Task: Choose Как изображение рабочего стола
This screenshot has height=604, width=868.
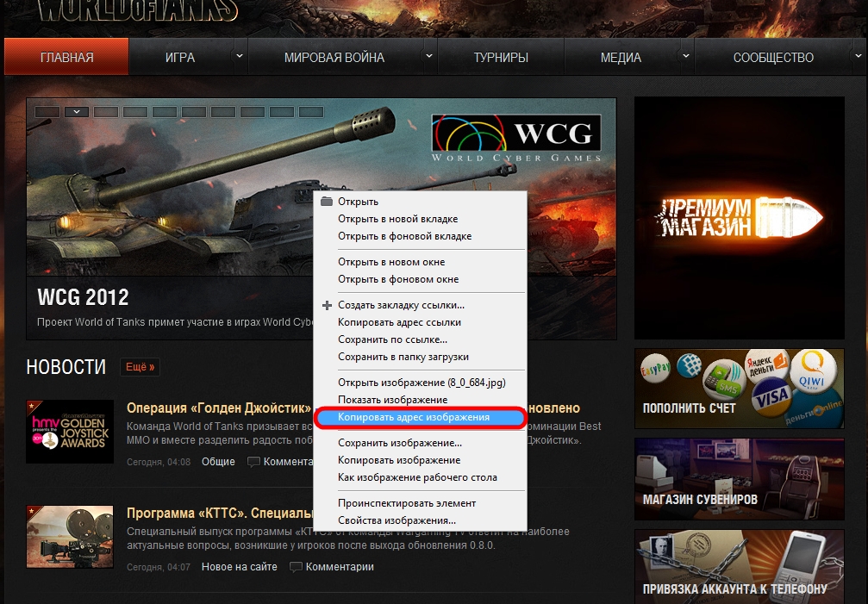Action: coord(420,476)
